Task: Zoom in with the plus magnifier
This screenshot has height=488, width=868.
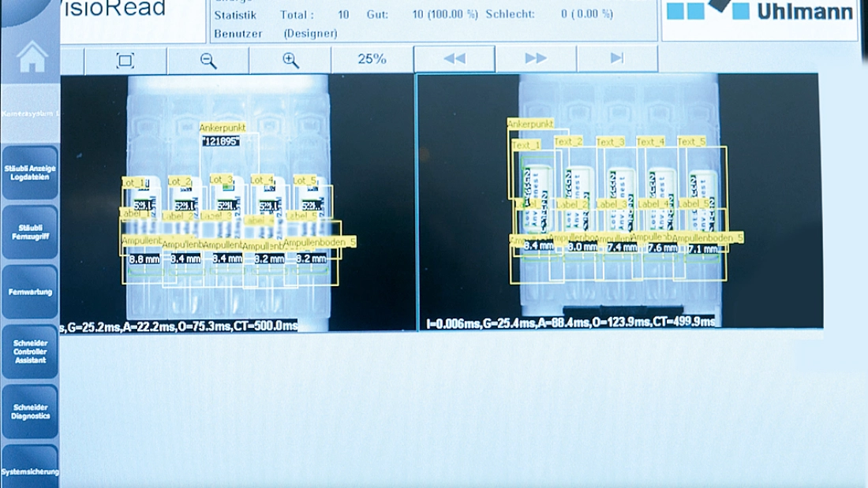Action: (x=290, y=60)
